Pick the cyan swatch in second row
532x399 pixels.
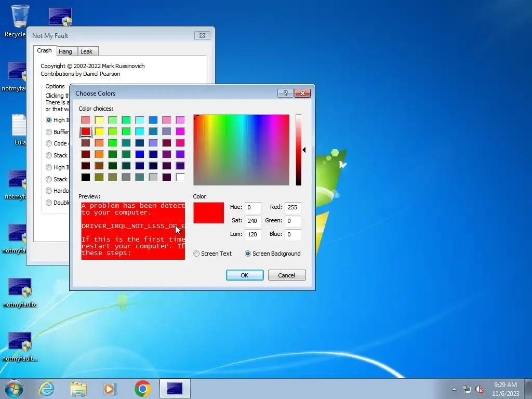(139, 131)
